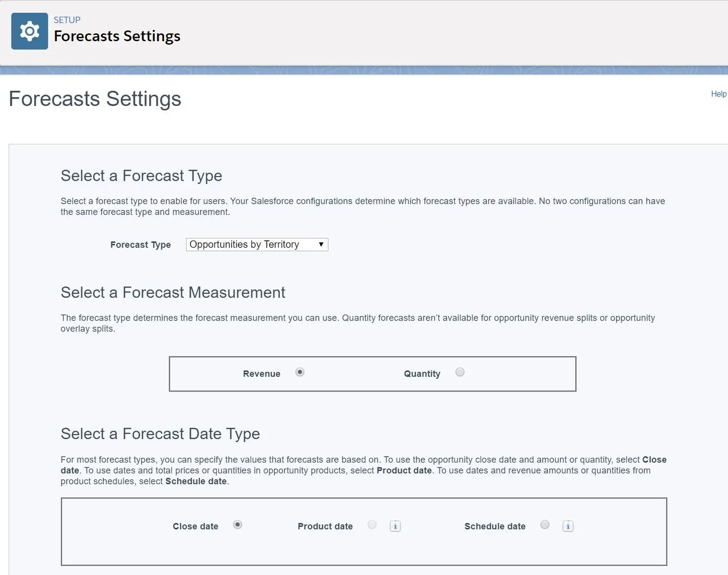Choose the Product date radio button
The width and height of the screenshot is (728, 575).
(372, 525)
